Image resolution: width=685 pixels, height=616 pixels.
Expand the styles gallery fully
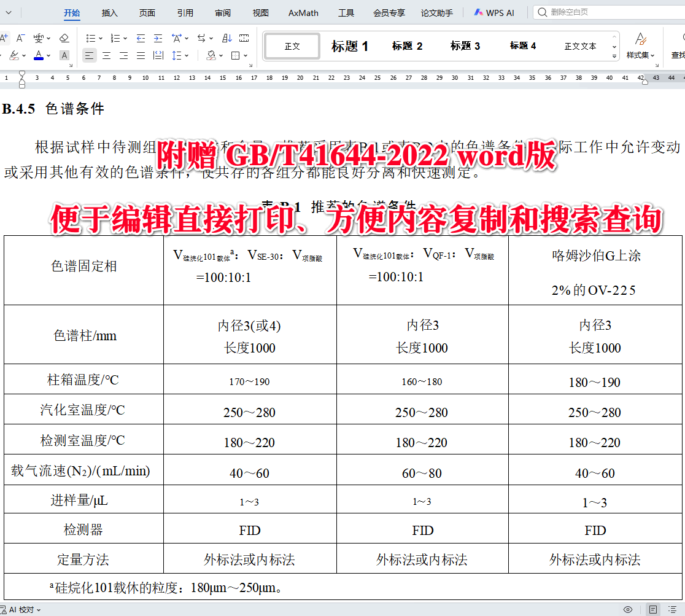(614, 56)
